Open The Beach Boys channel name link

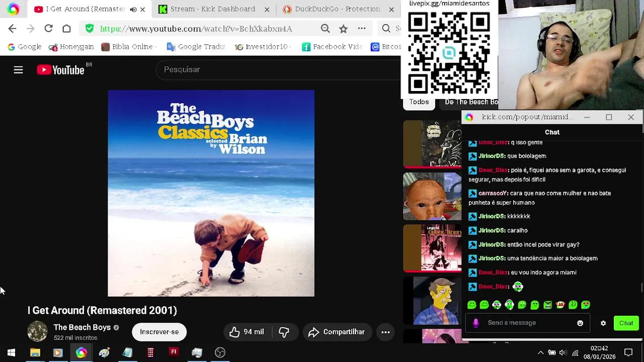(x=82, y=327)
